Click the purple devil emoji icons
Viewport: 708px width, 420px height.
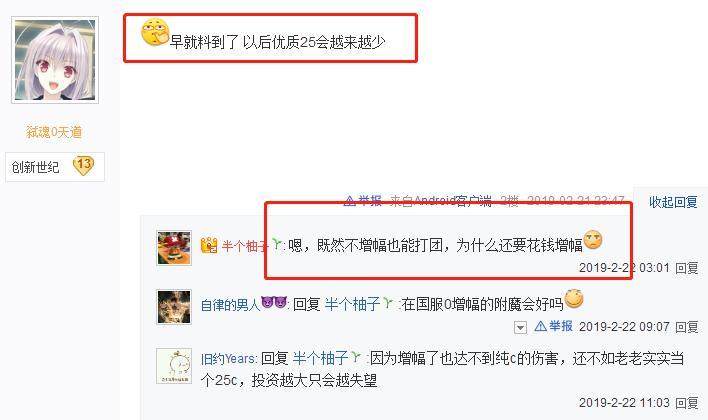coord(274,301)
